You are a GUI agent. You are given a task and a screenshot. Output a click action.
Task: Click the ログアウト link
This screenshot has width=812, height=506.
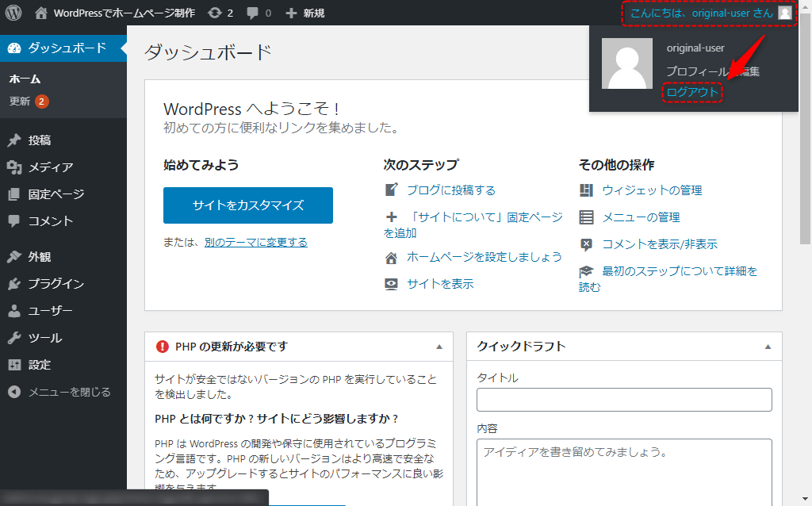click(x=692, y=92)
